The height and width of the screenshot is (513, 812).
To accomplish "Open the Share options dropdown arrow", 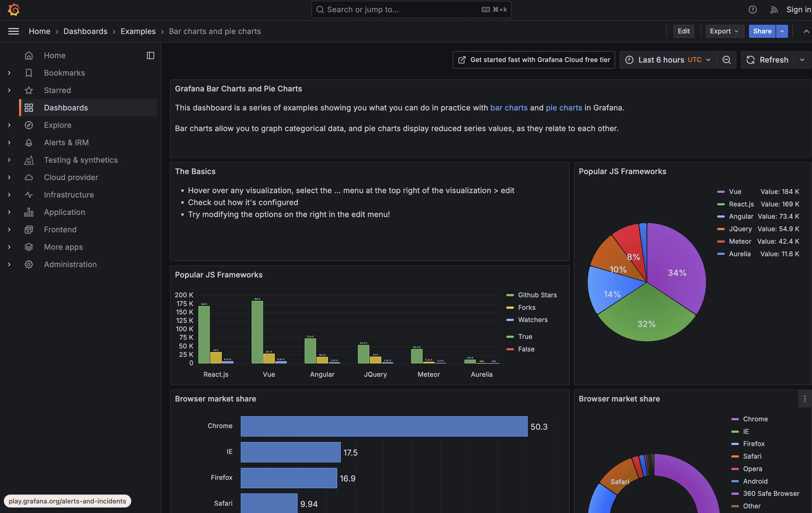I will click(782, 31).
